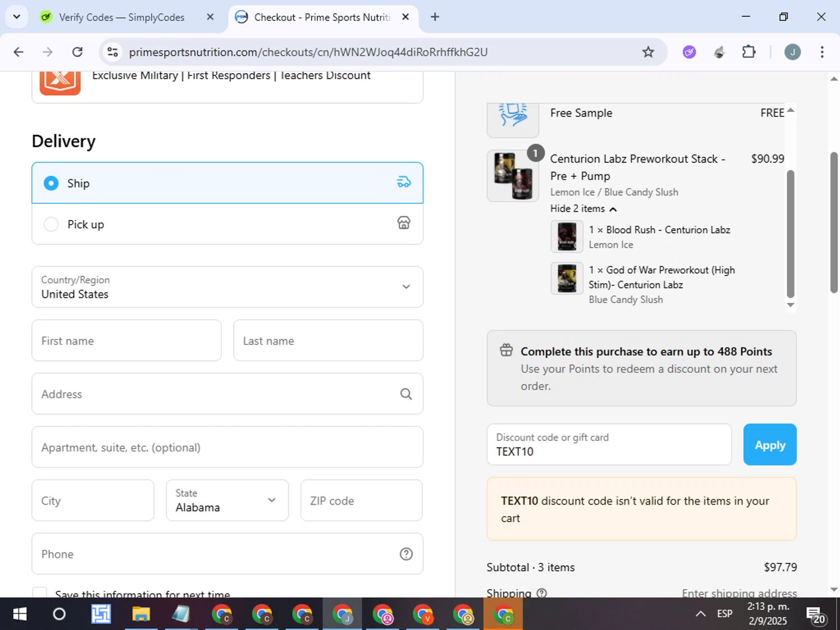Click the God of War Preworkout thumbnail
Image resolution: width=840 pixels, height=630 pixels.
coord(567,278)
